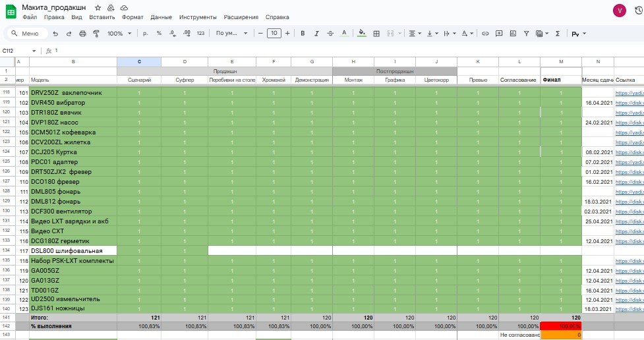Open the Формат menu
The height and width of the screenshot is (340, 644).
132,16
